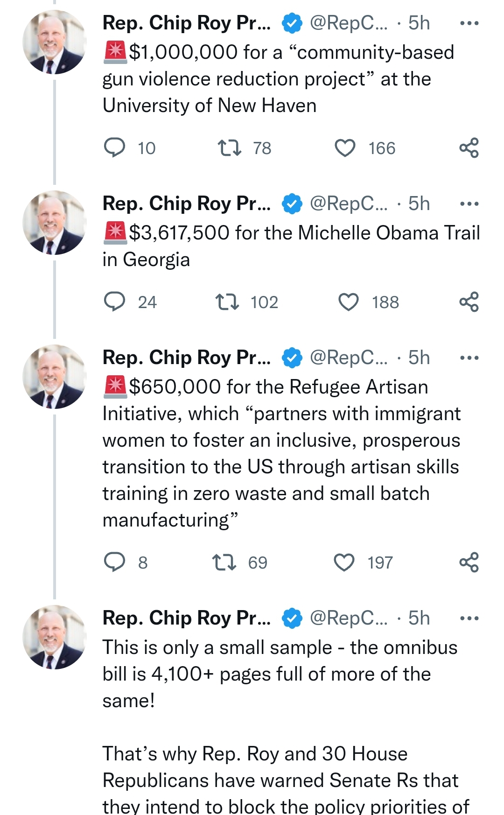Reply to the Refugee Artisan Initiative tweet

pyautogui.click(x=114, y=562)
